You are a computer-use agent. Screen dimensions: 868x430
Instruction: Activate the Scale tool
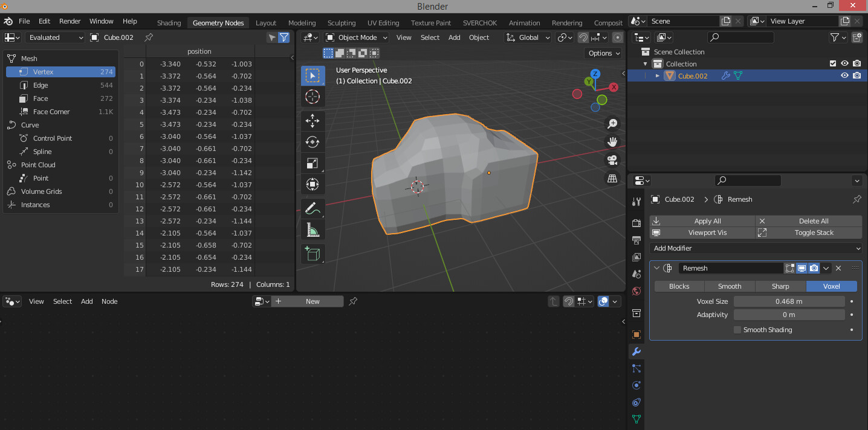pos(313,163)
